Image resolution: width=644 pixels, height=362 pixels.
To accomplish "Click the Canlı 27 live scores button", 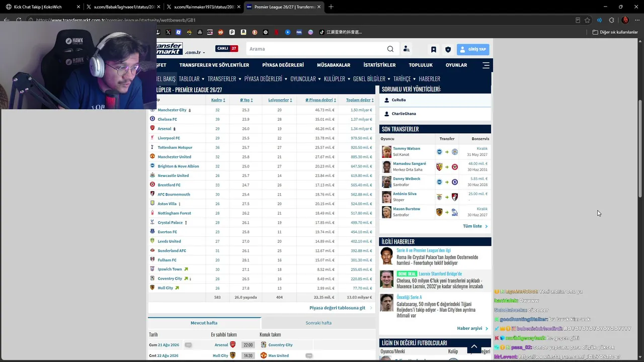I will 227,49.
